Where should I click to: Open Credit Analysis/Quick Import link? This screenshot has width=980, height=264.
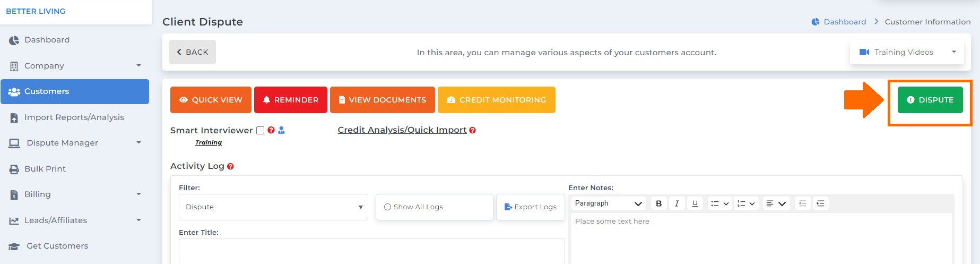(x=402, y=130)
